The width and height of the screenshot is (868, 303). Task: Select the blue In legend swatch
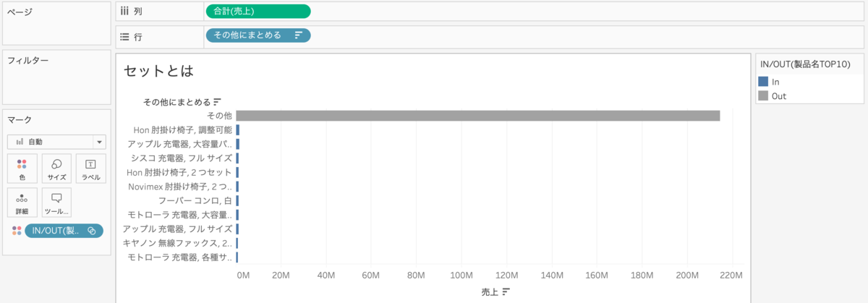(763, 82)
